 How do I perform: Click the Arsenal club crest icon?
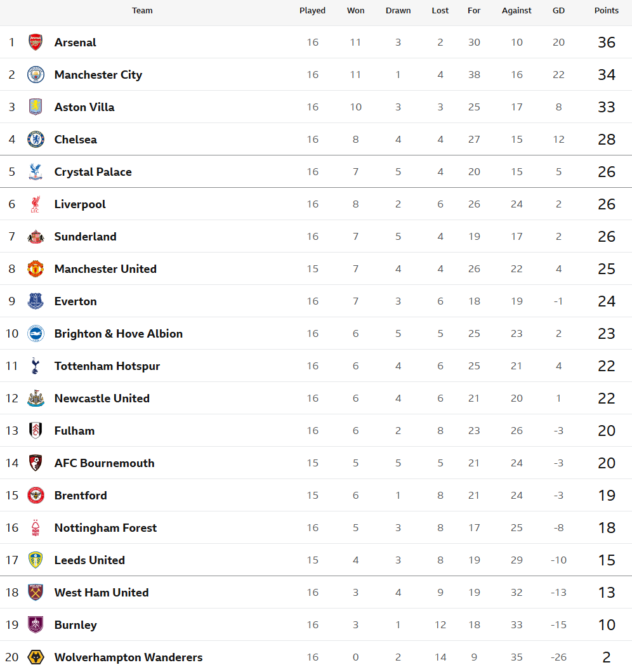pyautogui.click(x=36, y=43)
